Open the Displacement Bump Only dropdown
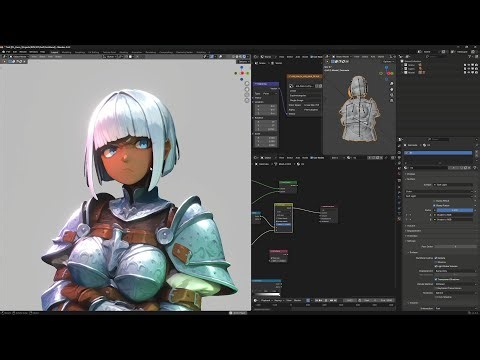Image resolution: width=480 pixels, height=360 pixels. click(455, 271)
